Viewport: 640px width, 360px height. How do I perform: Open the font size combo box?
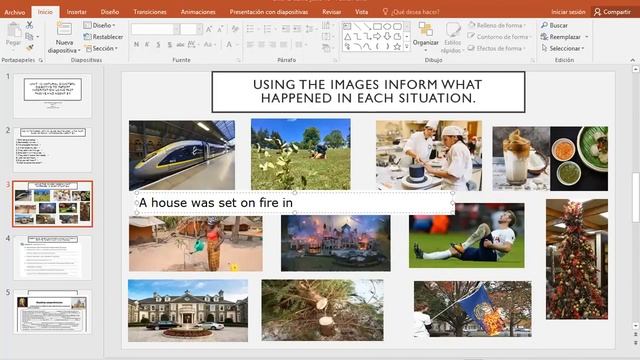click(x=191, y=29)
